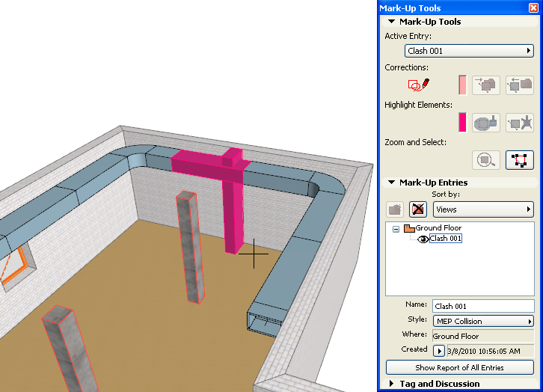Image resolution: width=543 pixels, height=392 pixels.
Task: Close the Mark-Up Tools palette
Action: 533,7
